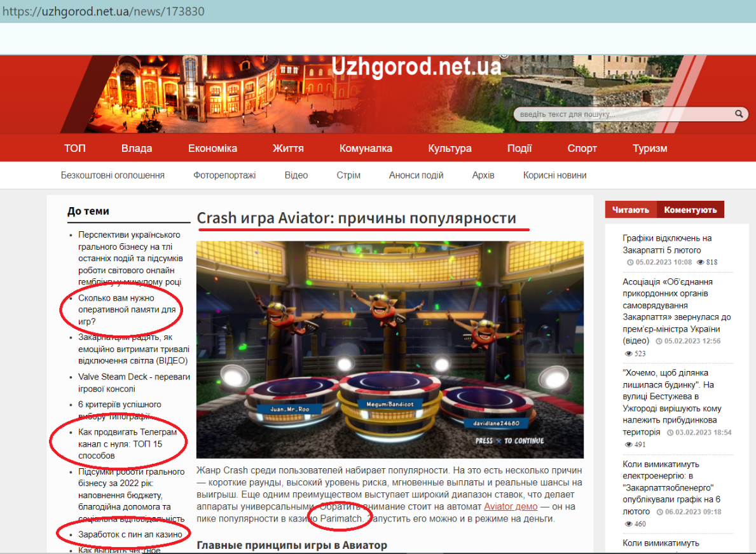Image resolution: width=756 pixels, height=554 pixels.
Task: Focus the site search text field
Action: 631,114
